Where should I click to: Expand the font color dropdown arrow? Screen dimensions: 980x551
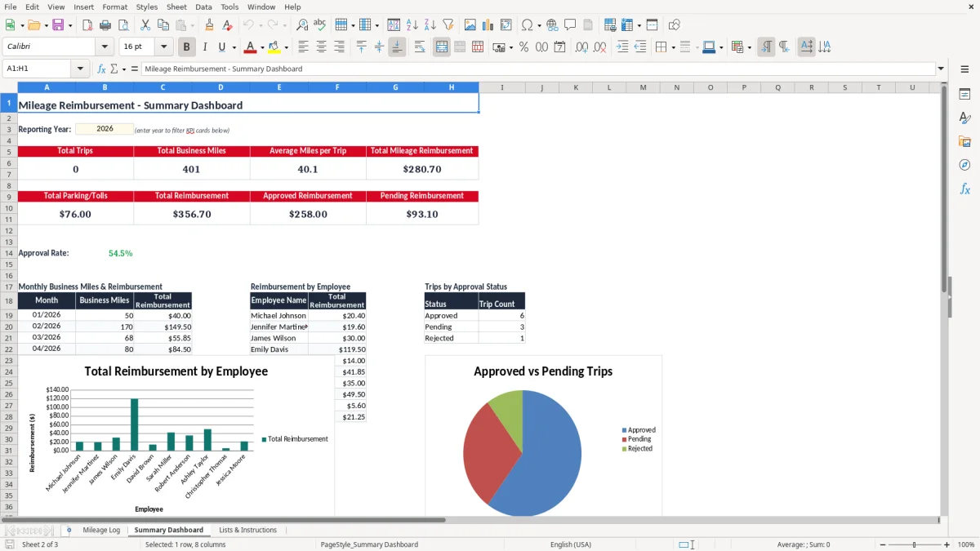pyautogui.click(x=262, y=47)
